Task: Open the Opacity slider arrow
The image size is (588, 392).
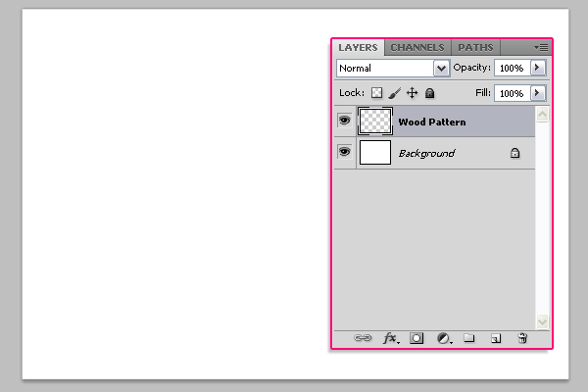Action: coord(538,68)
